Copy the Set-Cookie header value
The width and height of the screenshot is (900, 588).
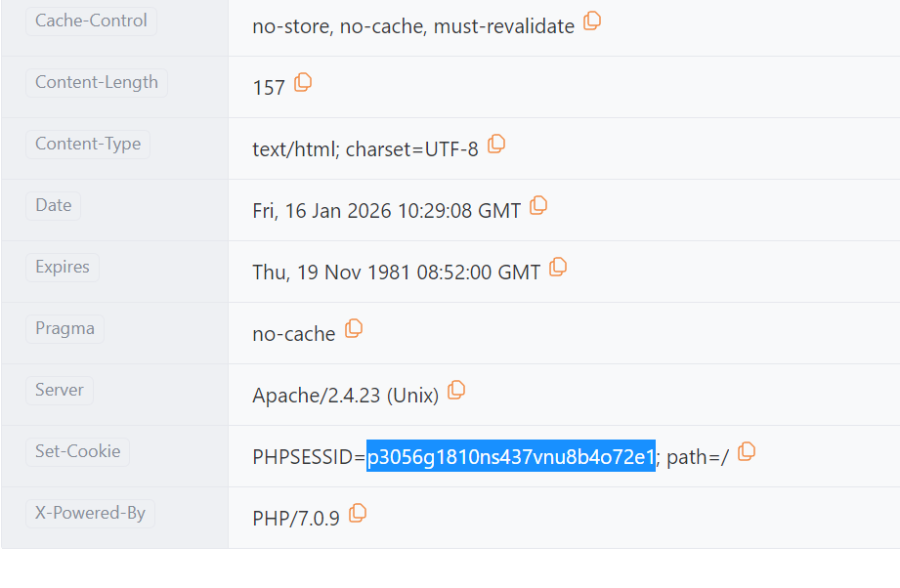point(747,452)
